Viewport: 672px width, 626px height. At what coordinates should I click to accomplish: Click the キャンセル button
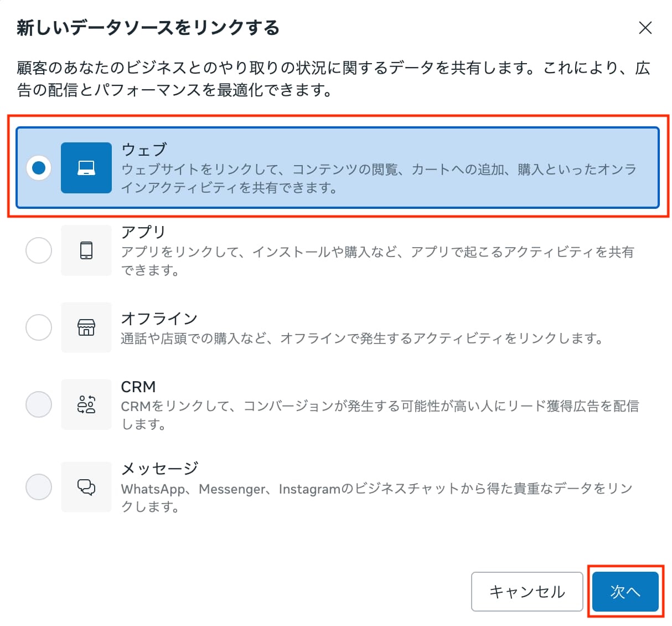click(527, 592)
